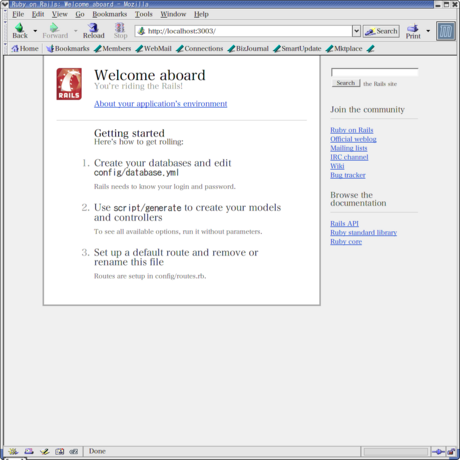
Task: Open IRC Chat icon in status bar
Action: 74,452
